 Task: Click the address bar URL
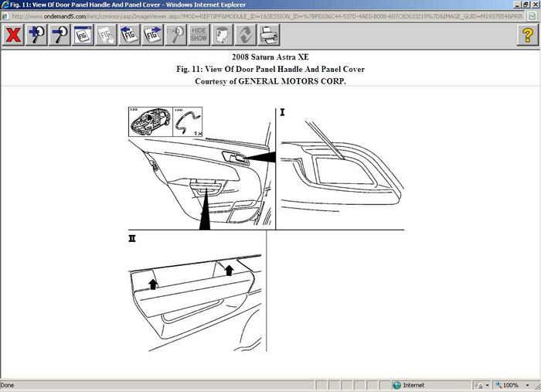coord(267,16)
